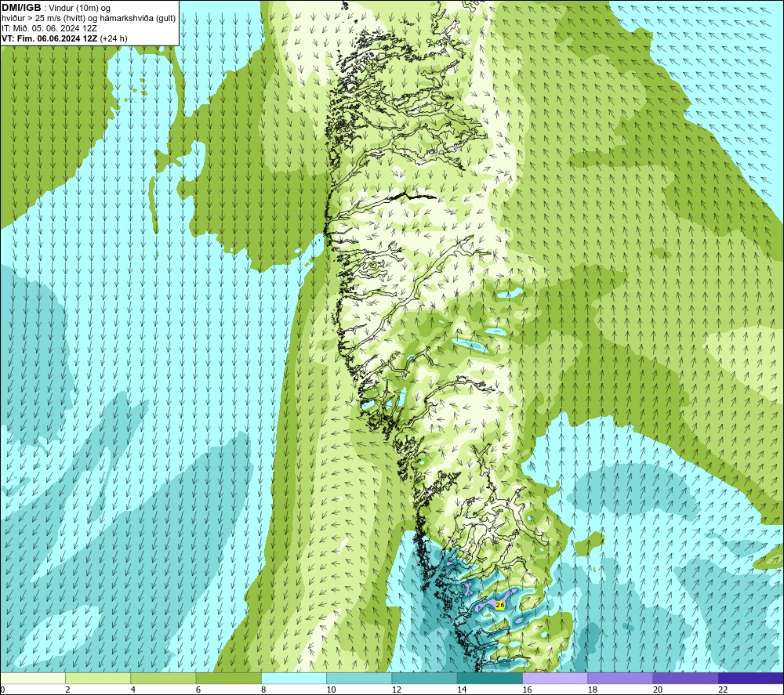
Task: Click the dark teal 14–16 m/s legend swatch
Action: click(490, 678)
